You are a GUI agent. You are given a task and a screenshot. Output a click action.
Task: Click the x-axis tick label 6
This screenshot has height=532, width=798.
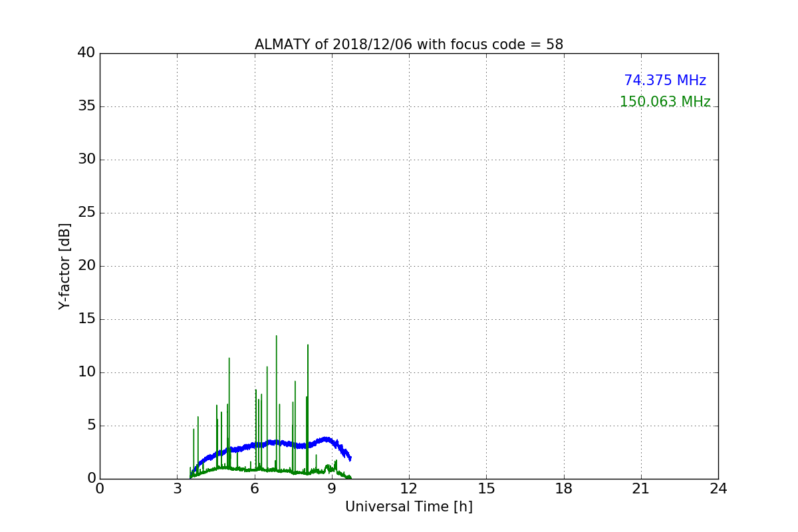[255, 489]
